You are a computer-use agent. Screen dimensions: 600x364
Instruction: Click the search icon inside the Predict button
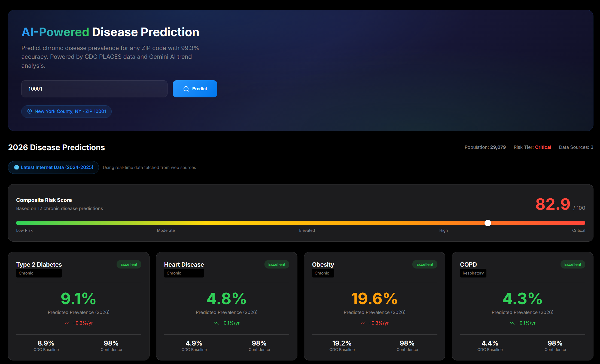[x=186, y=89]
